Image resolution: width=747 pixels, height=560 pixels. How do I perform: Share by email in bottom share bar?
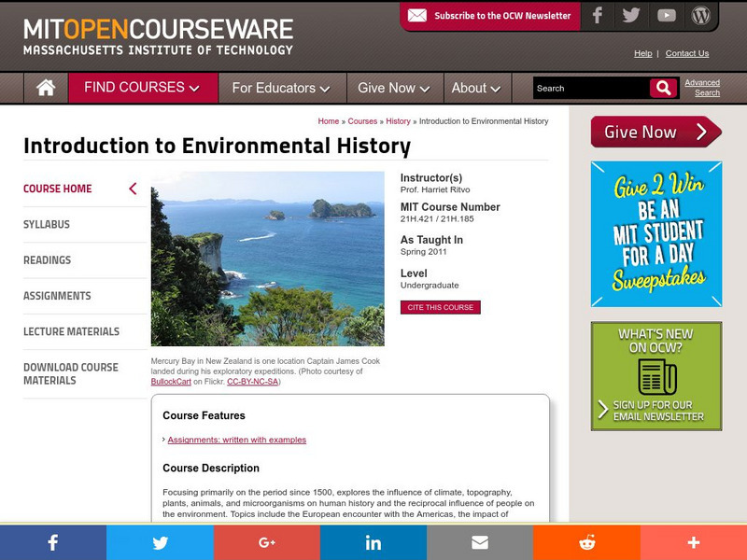point(480,542)
